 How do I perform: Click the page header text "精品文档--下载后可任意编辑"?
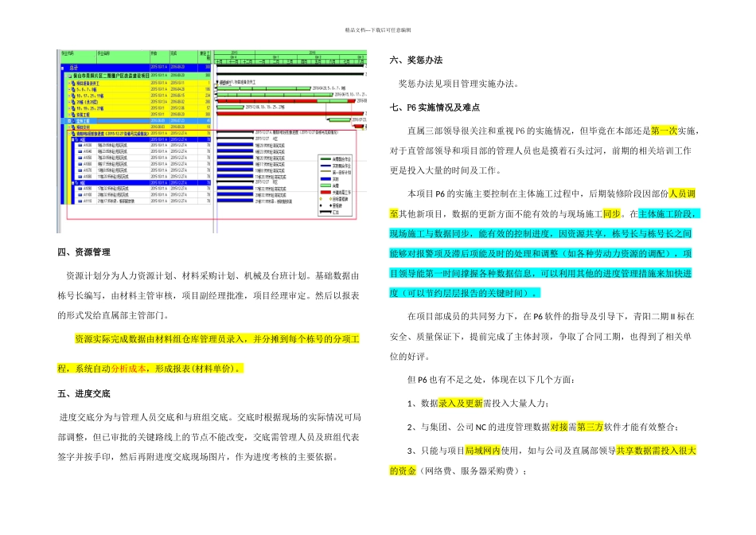pyautogui.click(x=378, y=30)
